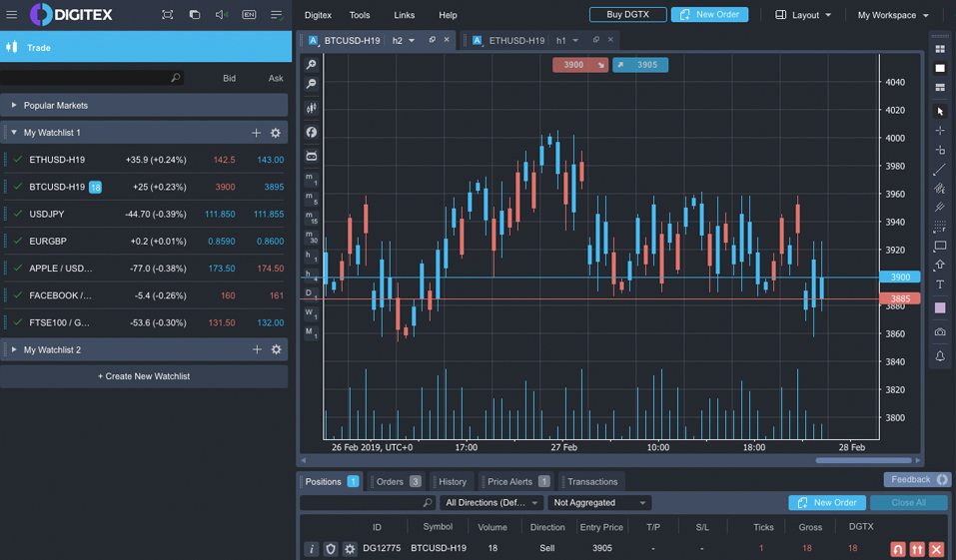The height and width of the screenshot is (560, 956).
Task: Open settings gear for My Watchlist 2
Action: 276,349
